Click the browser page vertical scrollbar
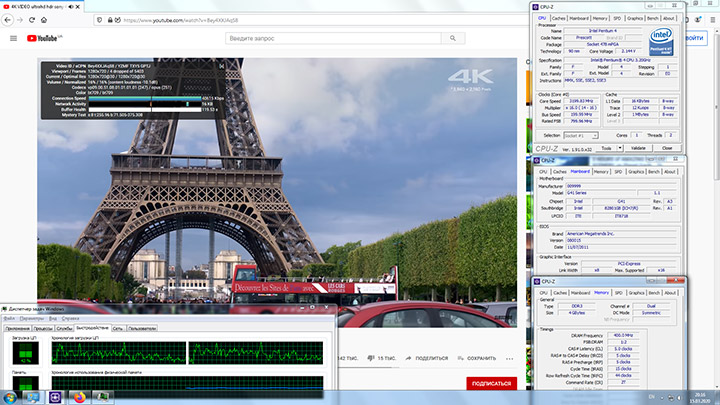Image resolution: width=720 pixels, height=405 pixels. tap(716, 207)
